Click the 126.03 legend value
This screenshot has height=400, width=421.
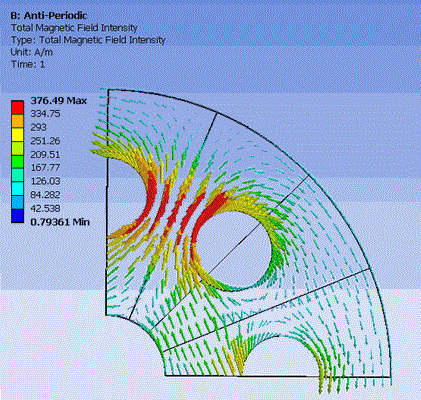[x=45, y=181]
